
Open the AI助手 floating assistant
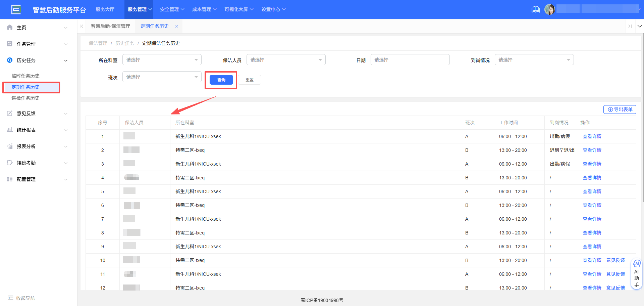[636, 273]
